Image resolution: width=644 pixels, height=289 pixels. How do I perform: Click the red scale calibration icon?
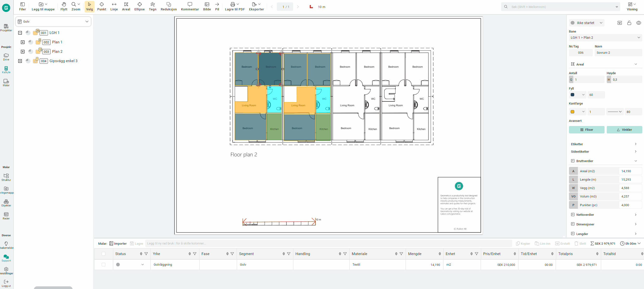[x=311, y=7]
